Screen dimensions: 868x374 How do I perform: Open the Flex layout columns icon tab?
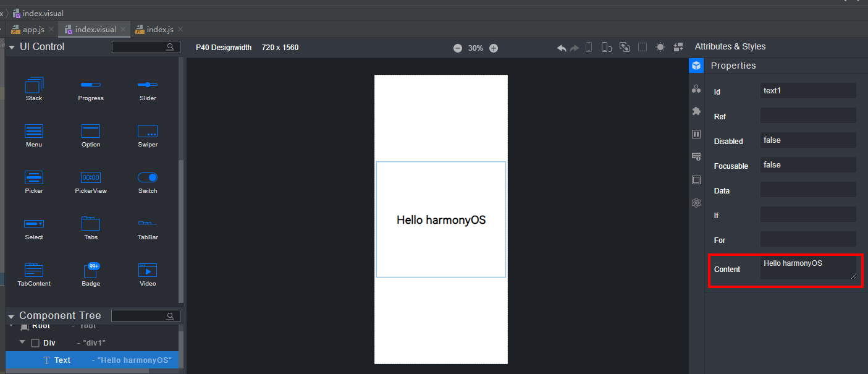(696, 134)
